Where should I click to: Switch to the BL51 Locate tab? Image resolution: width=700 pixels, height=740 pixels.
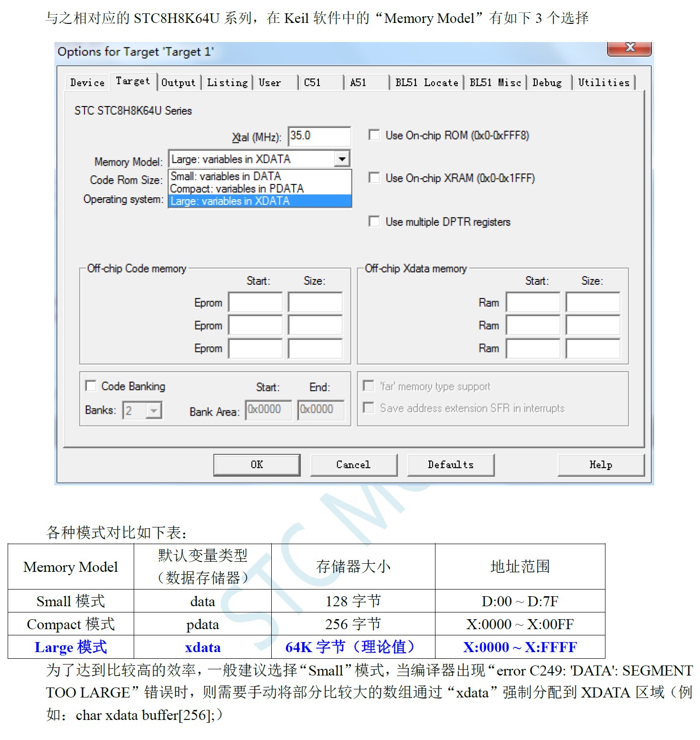point(427,83)
